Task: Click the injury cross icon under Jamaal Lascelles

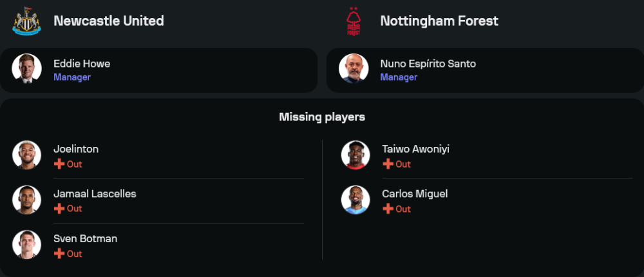Action: coord(59,209)
